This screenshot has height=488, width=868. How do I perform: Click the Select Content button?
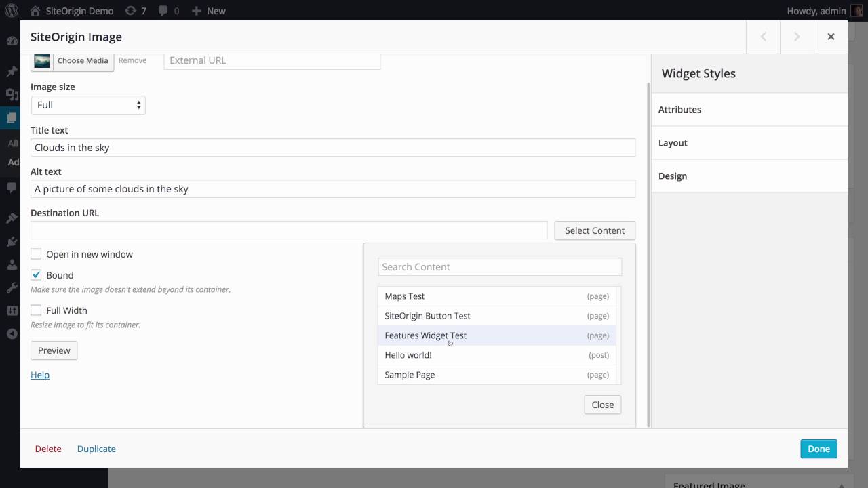pos(595,230)
